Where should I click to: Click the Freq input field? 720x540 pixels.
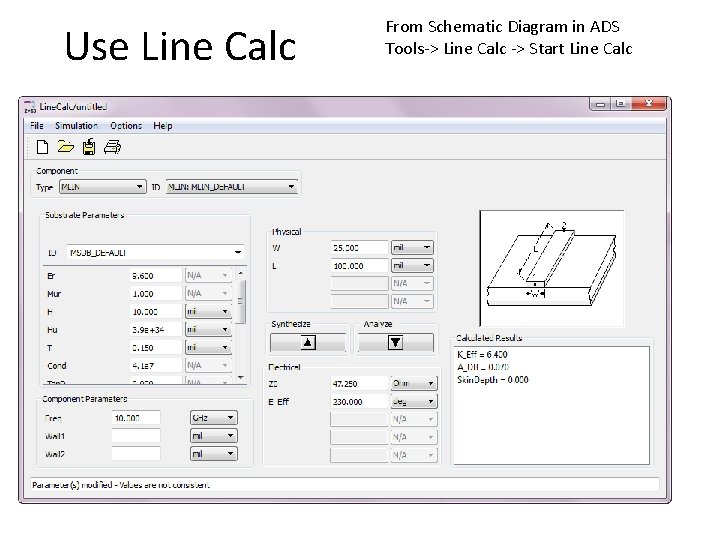click(136, 418)
